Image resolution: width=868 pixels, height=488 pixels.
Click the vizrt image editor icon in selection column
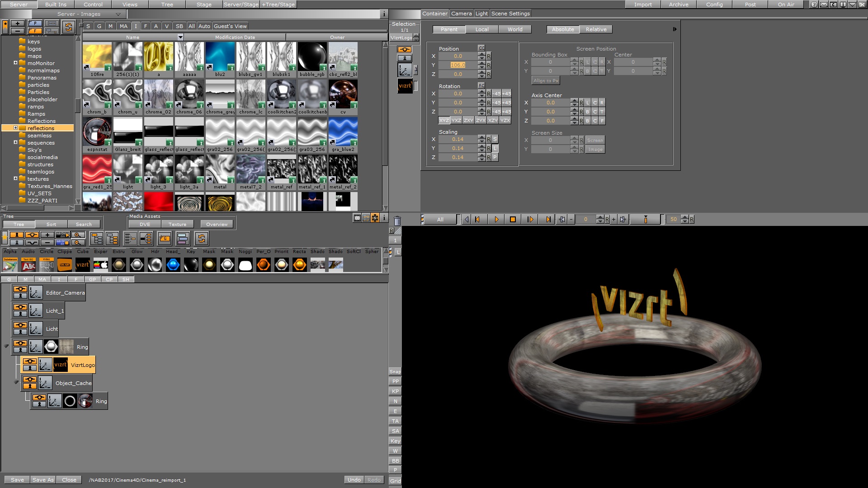[405, 86]
